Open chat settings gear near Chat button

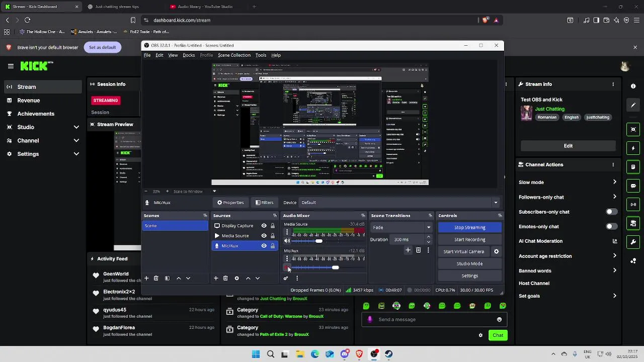click(x=480, y=335)
